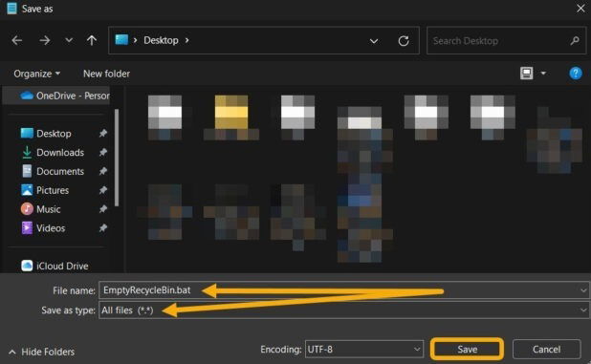Open Pictures in the sidebar
The width and height of the screenshot is (591, 364).
45,190
